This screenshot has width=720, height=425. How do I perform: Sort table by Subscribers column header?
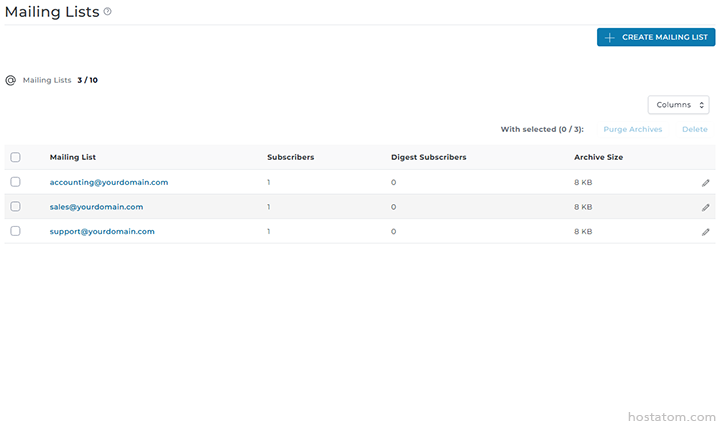pos(290,157)
